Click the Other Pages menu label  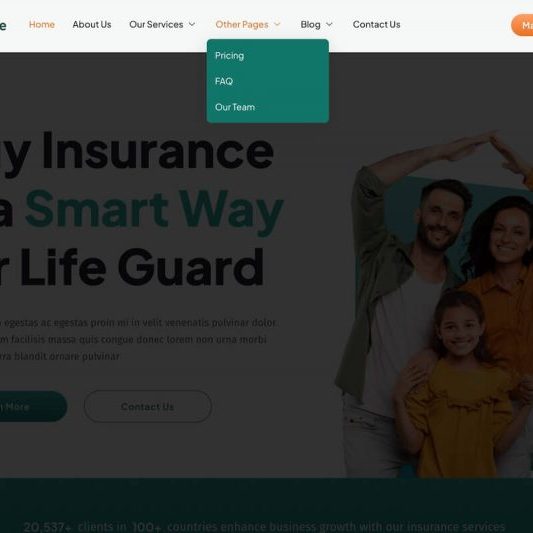pos(242,24)
